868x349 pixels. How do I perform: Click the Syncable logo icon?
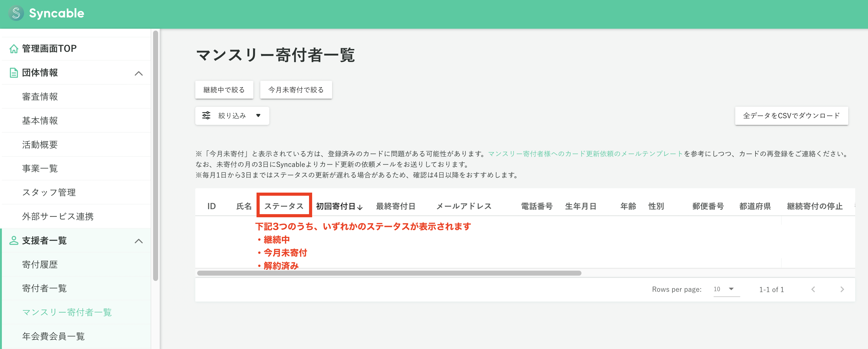[x=16, y=13]
